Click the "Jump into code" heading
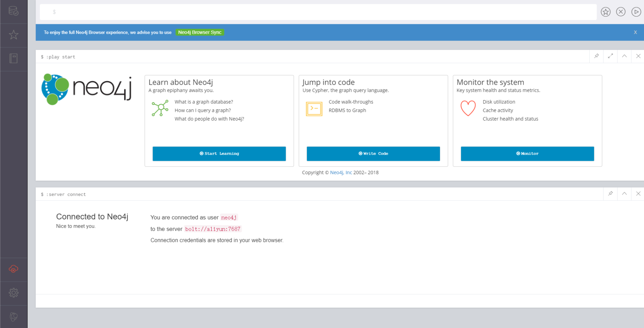The height and width of the screenshot is (328, 644). tap(328, 82)
